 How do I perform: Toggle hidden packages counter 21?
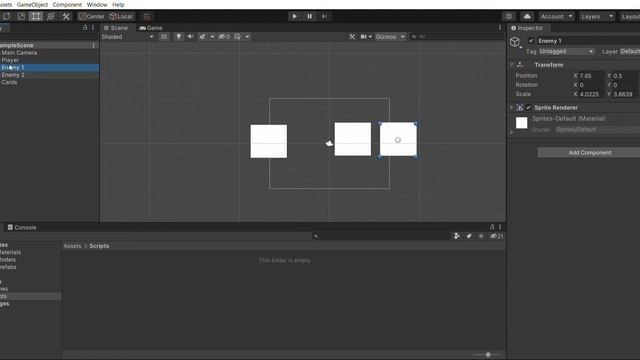coord(497,236)
